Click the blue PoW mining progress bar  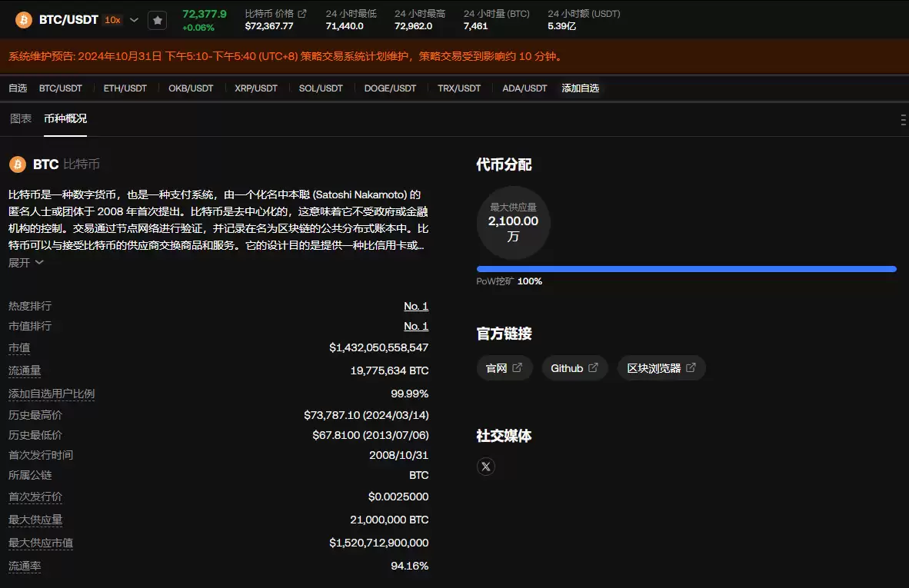(686, 269)
